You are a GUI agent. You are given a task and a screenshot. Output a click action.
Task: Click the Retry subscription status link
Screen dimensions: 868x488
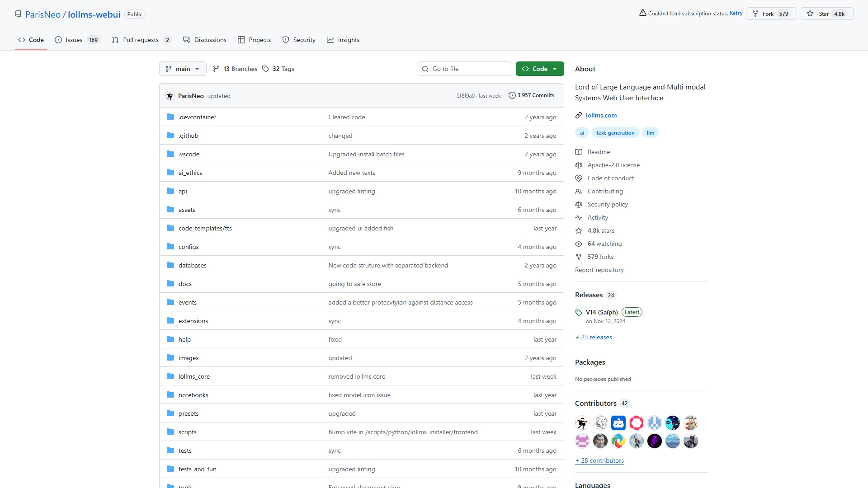[736, 13]
